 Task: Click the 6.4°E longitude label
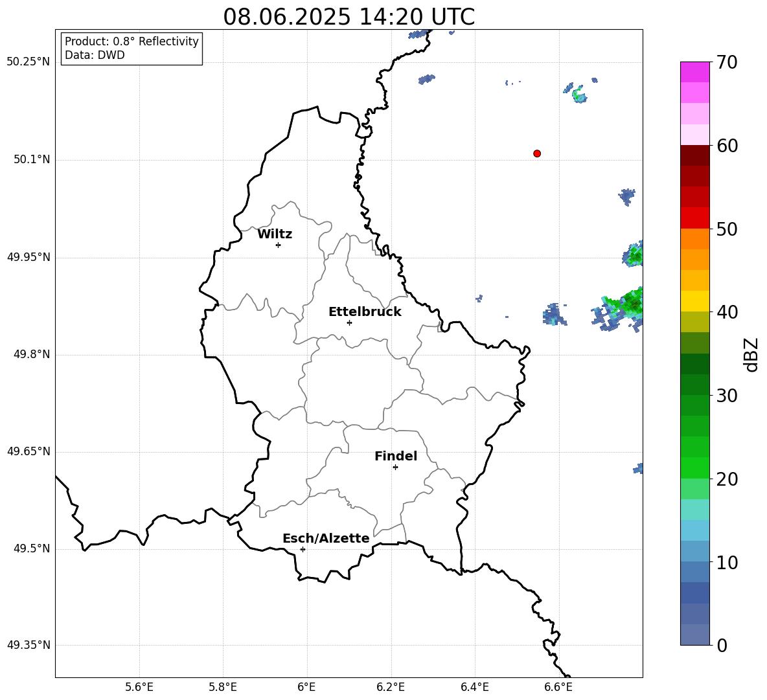[x=474, y=688]
